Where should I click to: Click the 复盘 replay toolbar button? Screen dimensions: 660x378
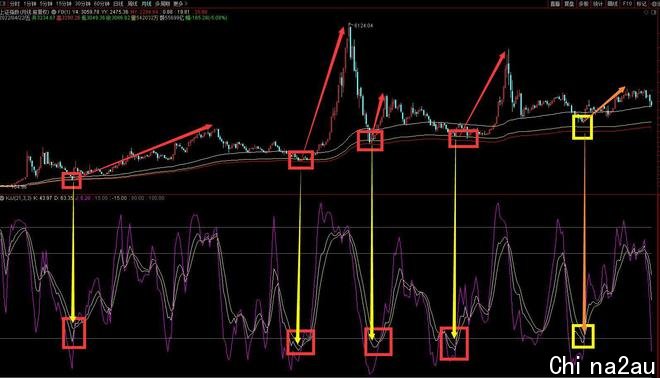point(569,3)
